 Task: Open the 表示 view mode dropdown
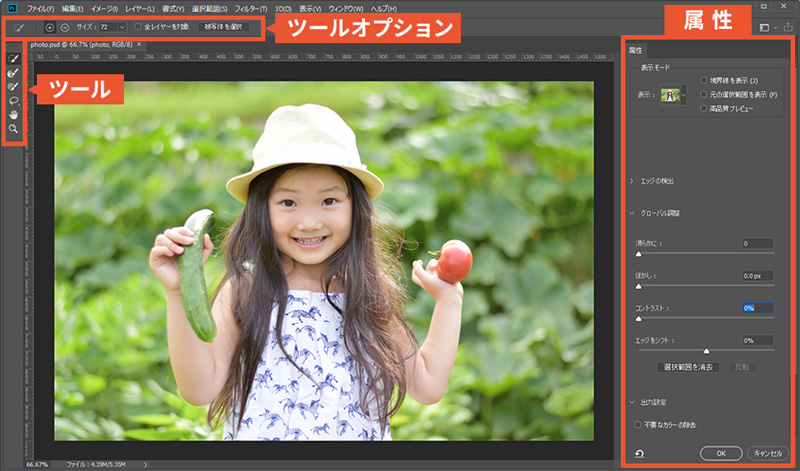684,95
